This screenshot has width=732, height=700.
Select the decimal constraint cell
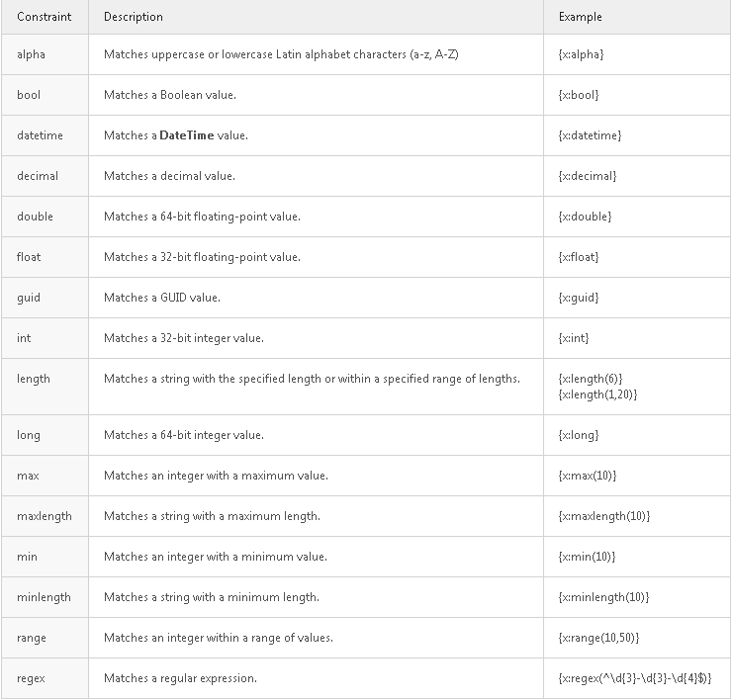[x=38, y=176]
